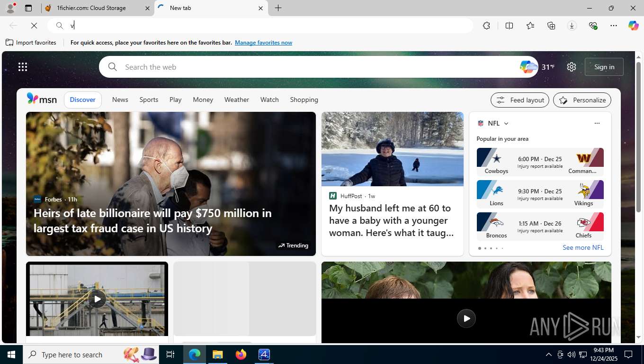Open the Lions vs Vikings game
Screen dimensions: 644x364
click(x=540, y=194)
